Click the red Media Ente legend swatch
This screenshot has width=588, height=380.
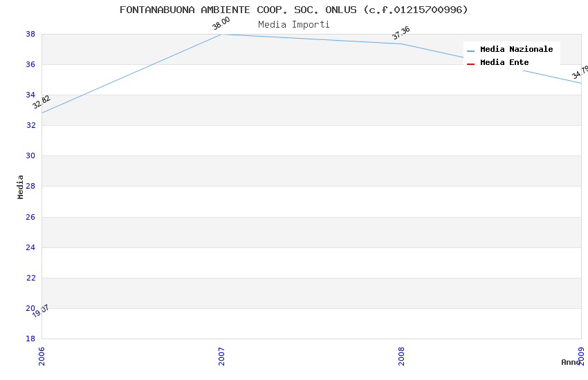[470, 64]
